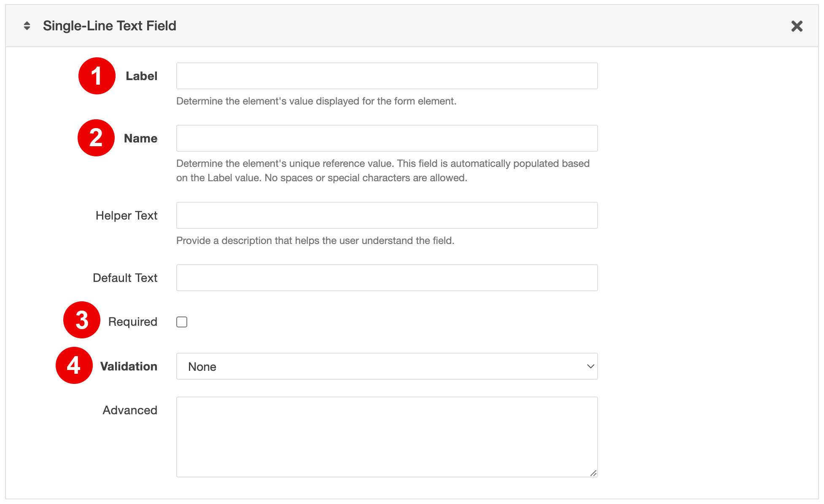
Task: Click the number 1 Label icon
Action: (96, 75)
